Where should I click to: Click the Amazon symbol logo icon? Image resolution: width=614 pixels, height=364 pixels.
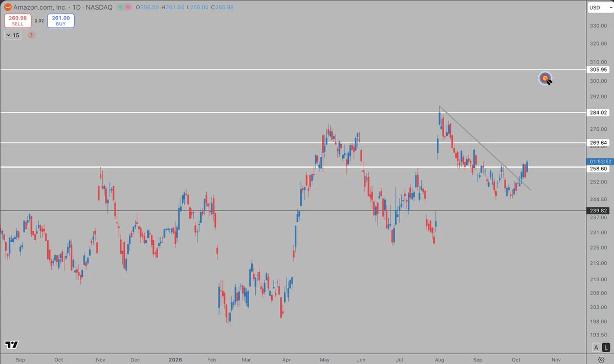[8, 7]
